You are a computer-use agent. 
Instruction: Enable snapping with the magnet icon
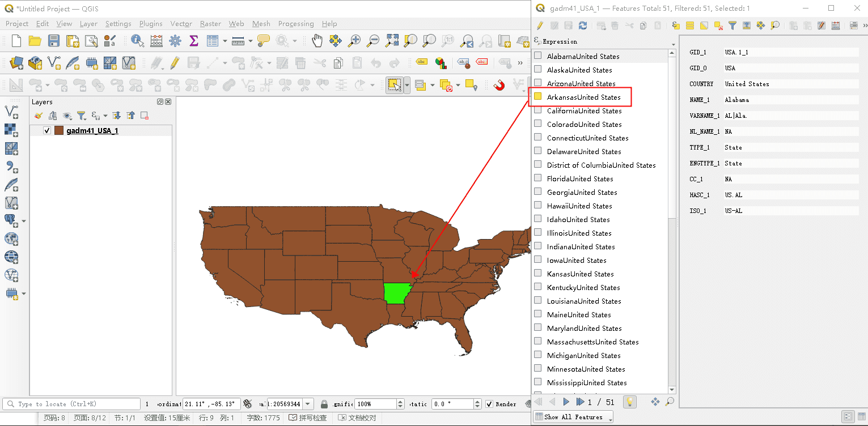tap(499, 85)
